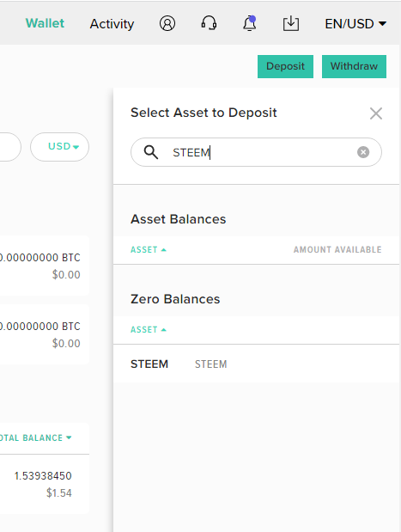Switch to the Activity tab
This screenshot has width=401, height=532.
[x=112, y=24]
